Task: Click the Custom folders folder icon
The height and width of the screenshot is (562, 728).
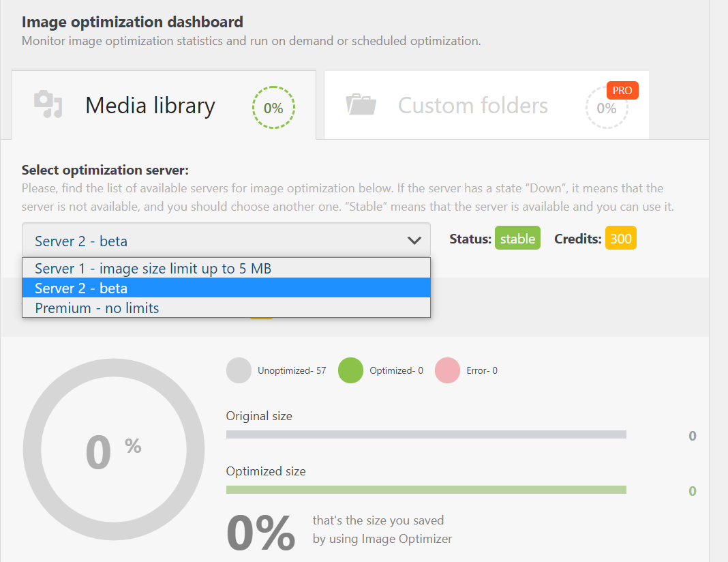Action: click(x=361, y=104)
